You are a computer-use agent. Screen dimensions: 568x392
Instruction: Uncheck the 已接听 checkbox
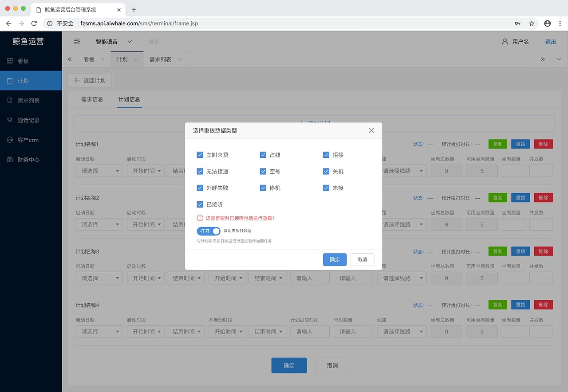click(x=200, y=204)
